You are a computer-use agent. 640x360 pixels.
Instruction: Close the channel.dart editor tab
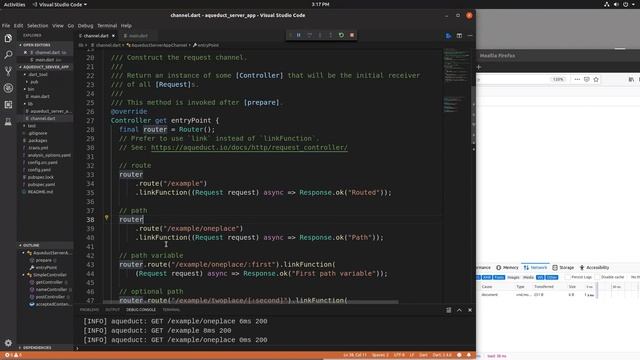tap(113, 36)
